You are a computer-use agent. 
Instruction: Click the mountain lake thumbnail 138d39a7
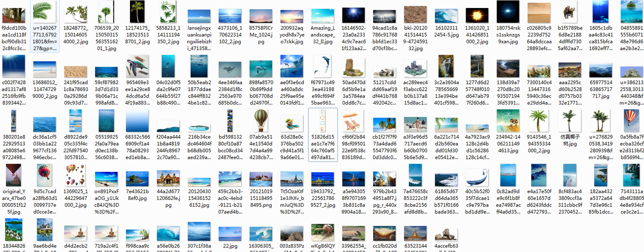[x=508, y=69]
